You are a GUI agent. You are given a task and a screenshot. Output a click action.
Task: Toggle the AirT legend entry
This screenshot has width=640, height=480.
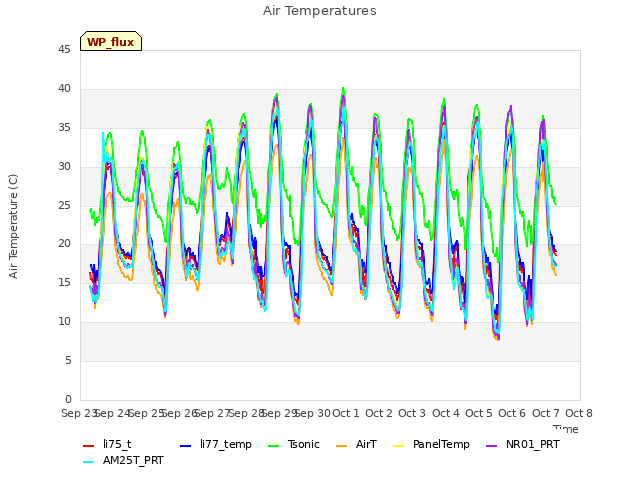(356, 444)
